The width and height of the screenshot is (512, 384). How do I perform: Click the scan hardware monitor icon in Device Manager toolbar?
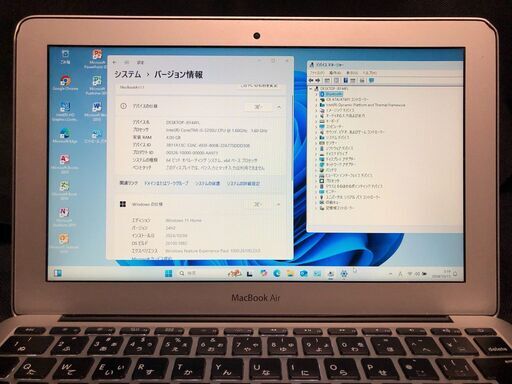372,80
